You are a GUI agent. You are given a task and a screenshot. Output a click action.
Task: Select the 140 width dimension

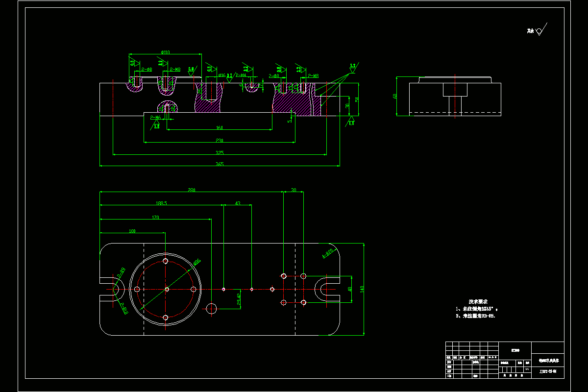pyautogui.click(x=362, y=290)
